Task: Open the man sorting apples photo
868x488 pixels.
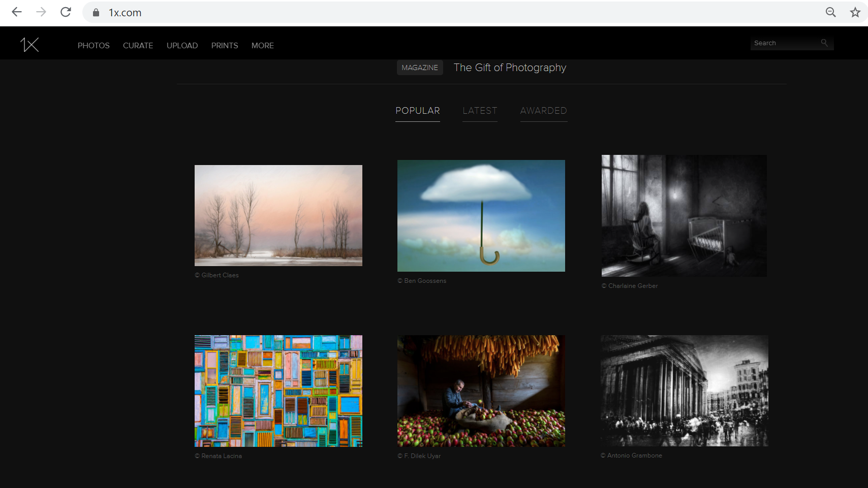Action: coord(481,391)
